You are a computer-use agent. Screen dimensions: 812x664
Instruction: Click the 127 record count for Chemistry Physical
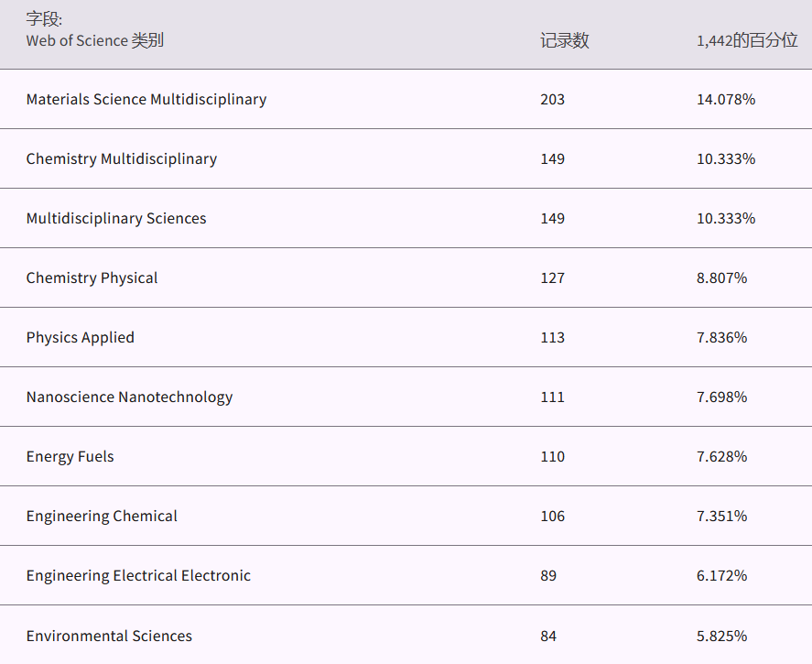[x=552, y=278]
